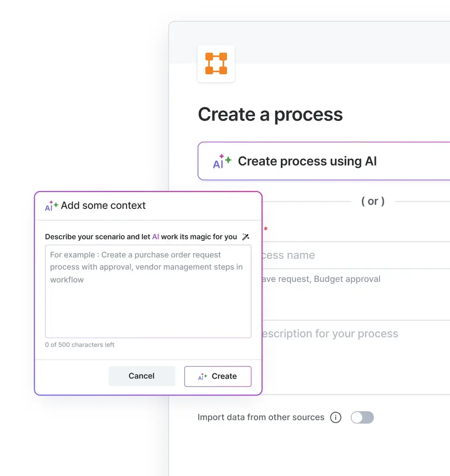
Task: Click the info icon next to "Import data from other sources"
Action: 336,417
